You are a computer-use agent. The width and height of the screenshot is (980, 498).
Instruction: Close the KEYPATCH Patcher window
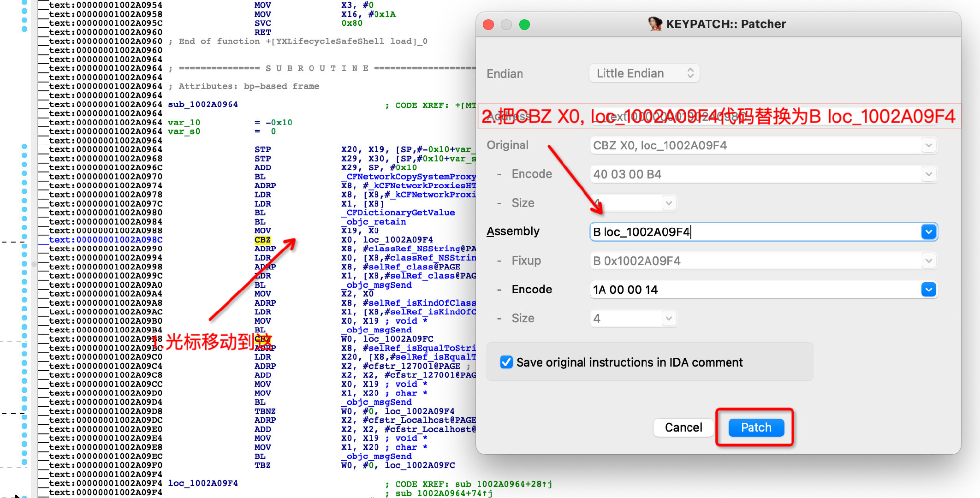(x=488, y=24)
